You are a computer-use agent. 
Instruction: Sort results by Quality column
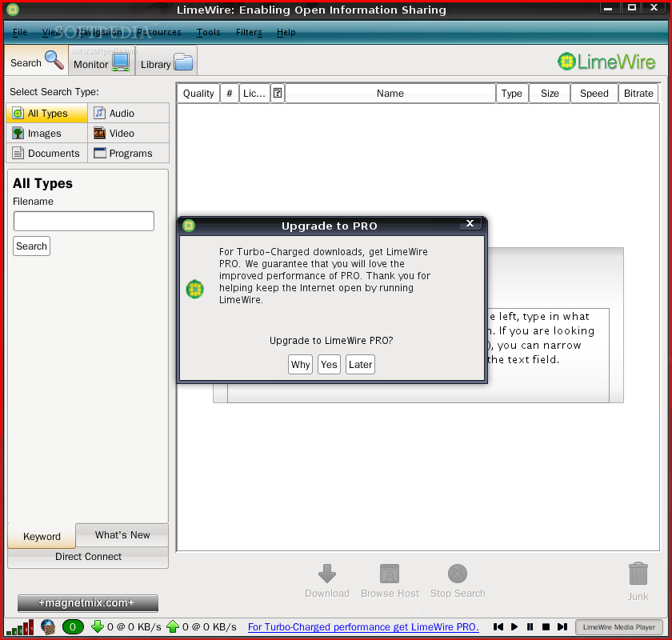tap(198, 94)
